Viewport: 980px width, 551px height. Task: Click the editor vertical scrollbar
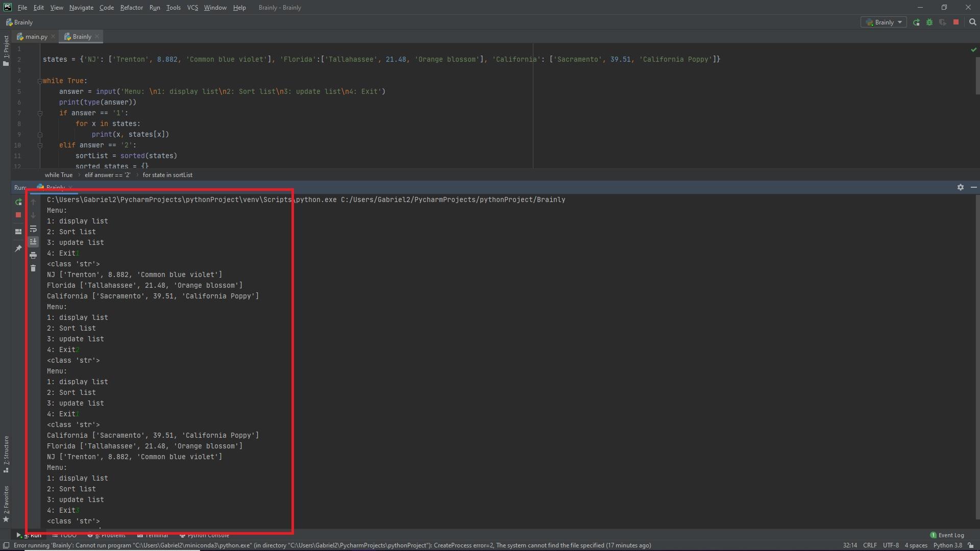pyautogui.click(x=977, y=77)
